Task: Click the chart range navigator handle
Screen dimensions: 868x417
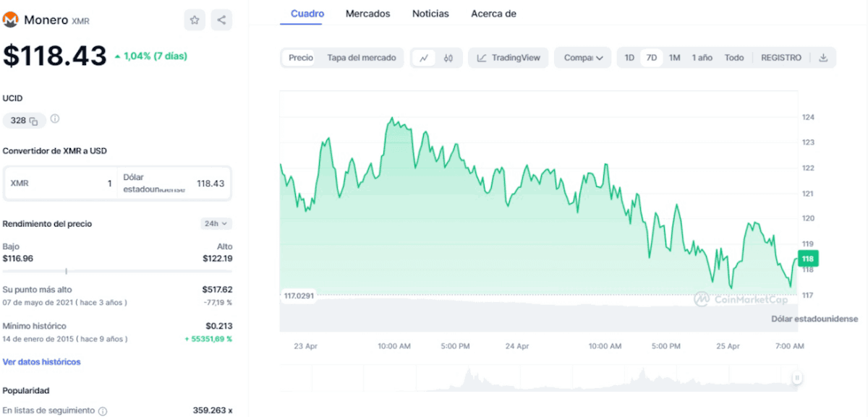Action: (797, 377)
